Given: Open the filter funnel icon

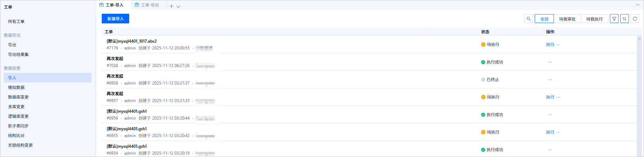Looking at the screenshot, I should click(614, 19).
